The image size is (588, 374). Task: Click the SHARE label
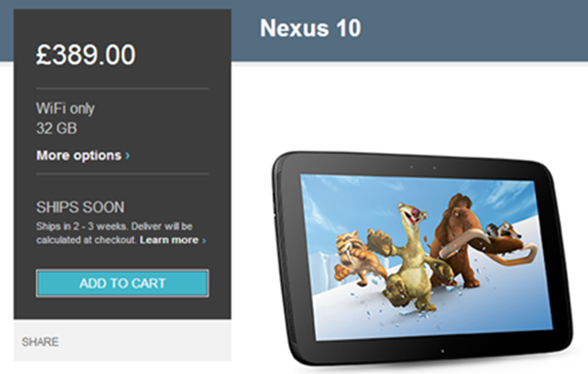pyautogui.click(x=40, y=342)
